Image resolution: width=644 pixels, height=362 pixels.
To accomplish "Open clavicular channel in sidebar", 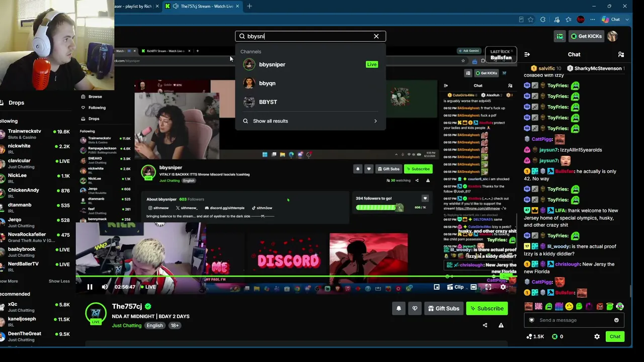I will click(x=35, y=163).
